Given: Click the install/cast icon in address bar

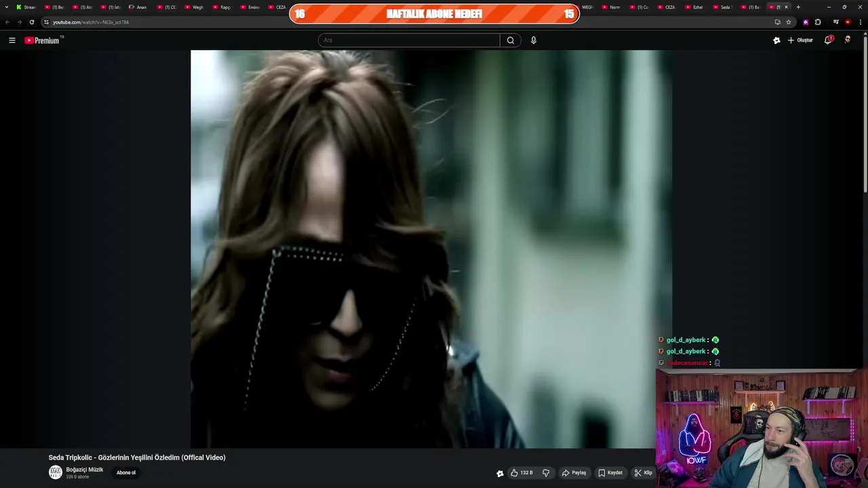Looking at the screenshot, I should coord(777,22).
